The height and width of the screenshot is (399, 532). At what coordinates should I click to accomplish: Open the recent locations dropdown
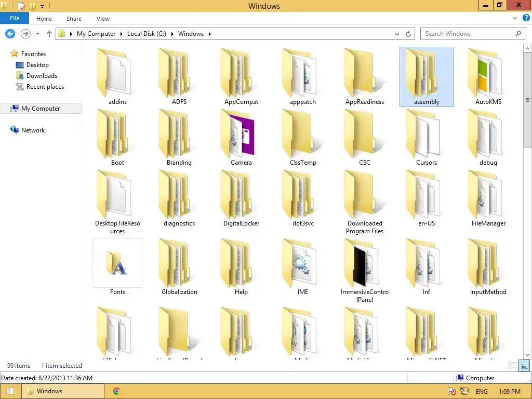pyautogui.click(x=37, y=34)
